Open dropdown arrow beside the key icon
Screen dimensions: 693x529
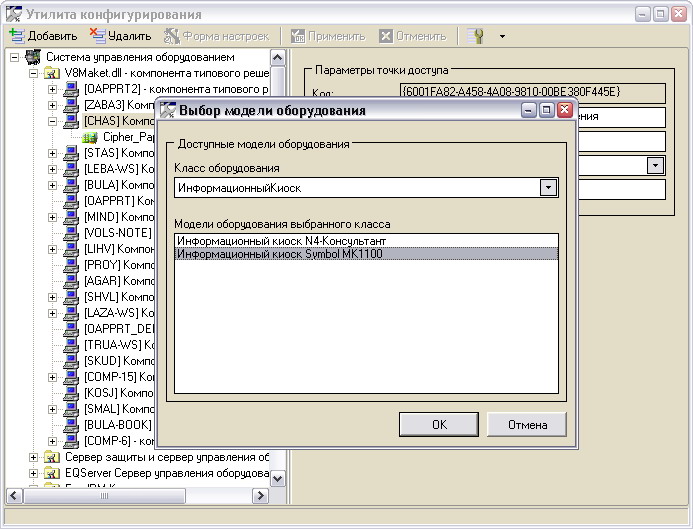(x=502, y=36)
